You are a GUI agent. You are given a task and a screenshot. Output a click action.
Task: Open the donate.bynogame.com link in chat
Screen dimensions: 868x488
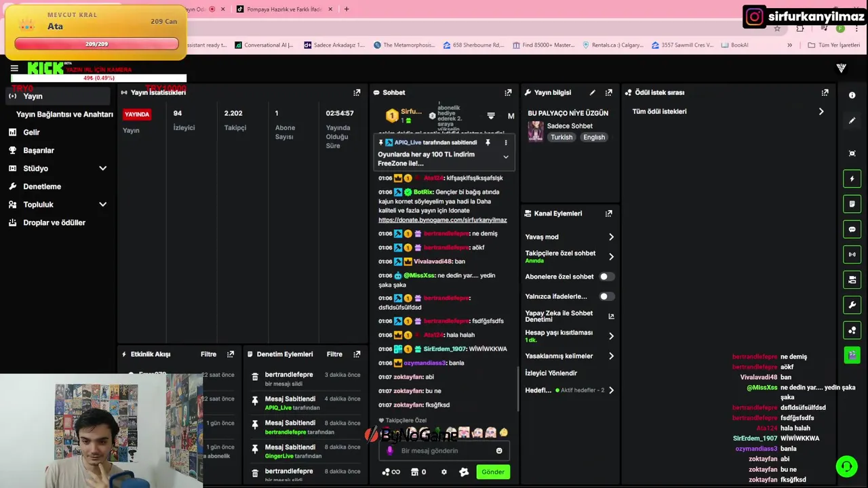[443, 220]
